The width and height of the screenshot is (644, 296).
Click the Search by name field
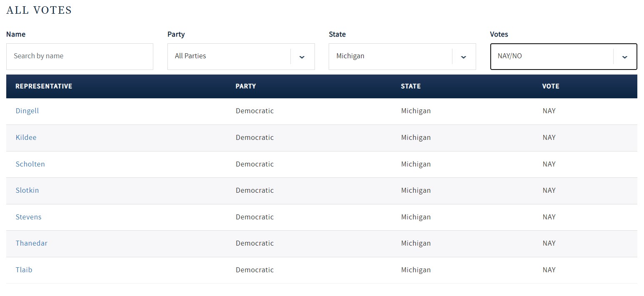(80, 57)
